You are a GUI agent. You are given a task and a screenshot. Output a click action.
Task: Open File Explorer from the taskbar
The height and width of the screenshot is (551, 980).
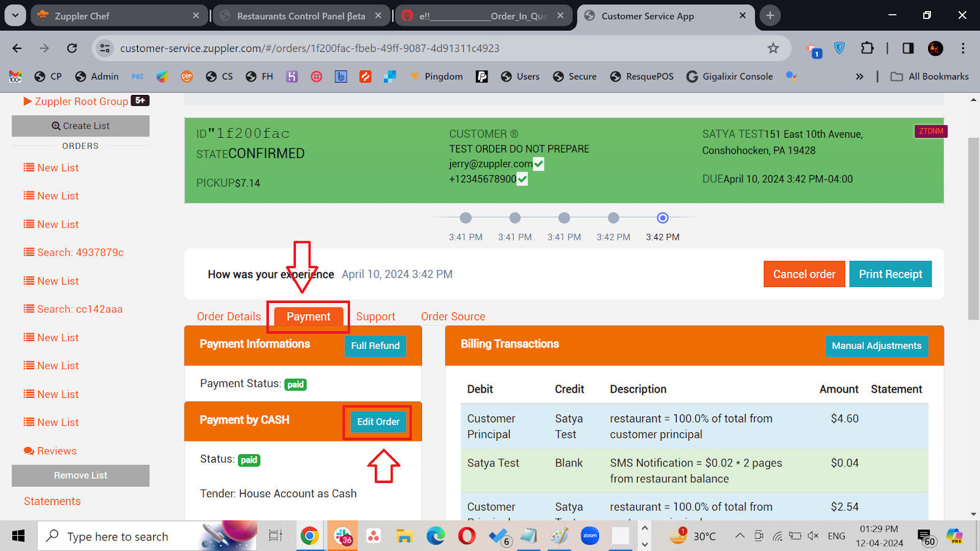(404, 536)
